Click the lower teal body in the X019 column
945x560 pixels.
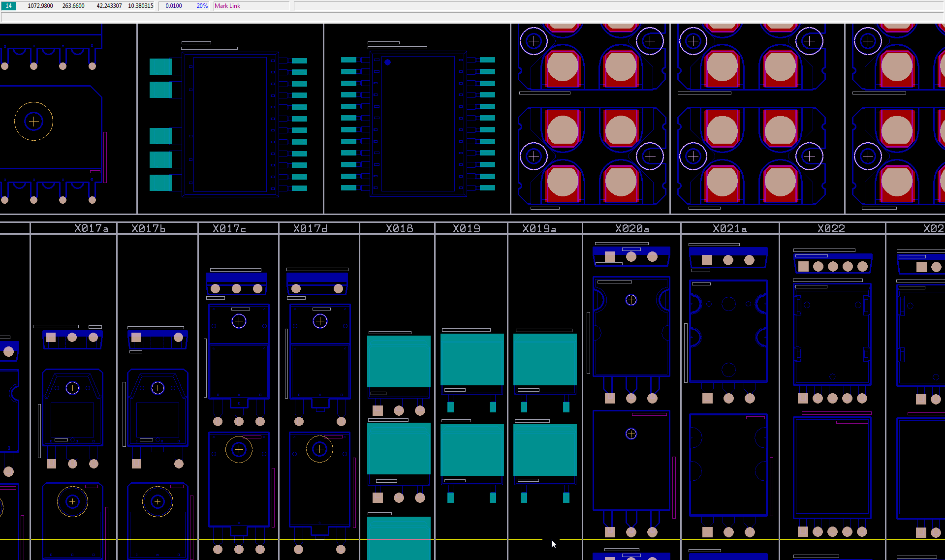coord(472,450)
